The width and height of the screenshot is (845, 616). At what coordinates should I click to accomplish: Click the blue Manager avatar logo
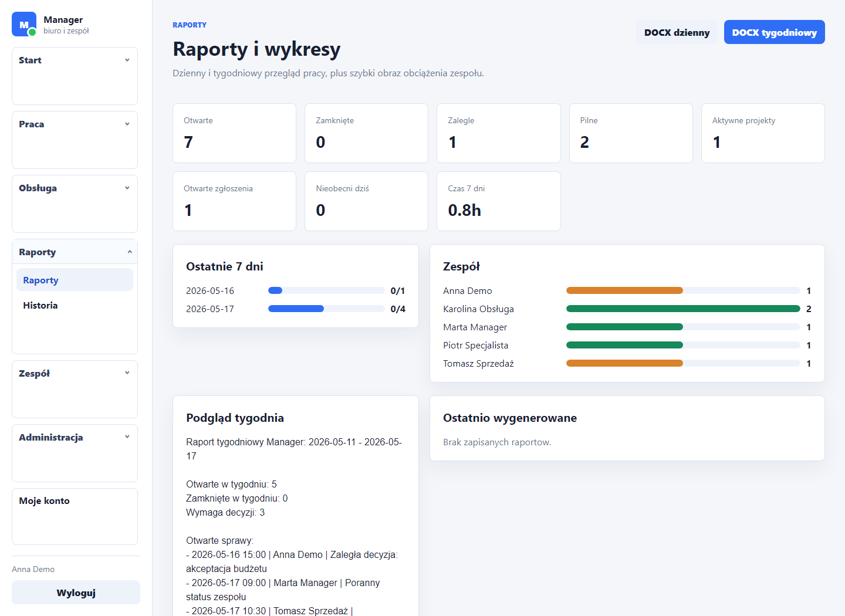tap(24, 25)
